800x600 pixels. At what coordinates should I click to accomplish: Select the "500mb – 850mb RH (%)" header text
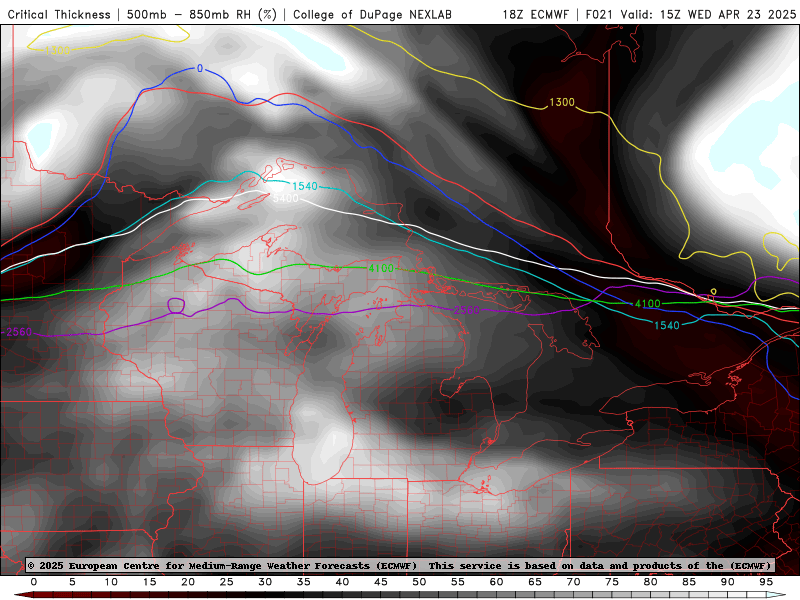pos(202,14)
